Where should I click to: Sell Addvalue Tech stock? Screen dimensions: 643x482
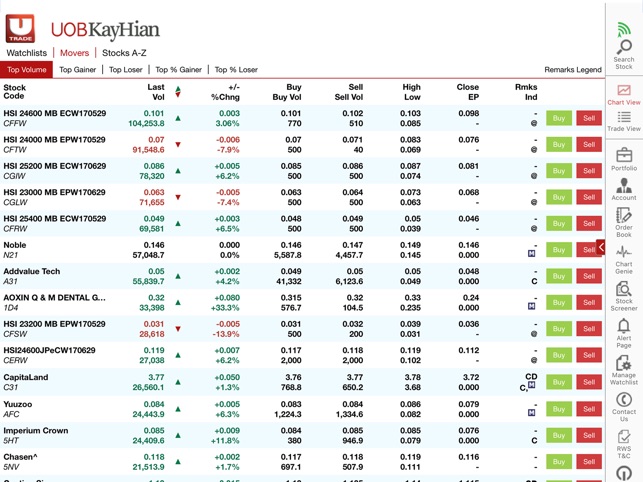(589, 276)
